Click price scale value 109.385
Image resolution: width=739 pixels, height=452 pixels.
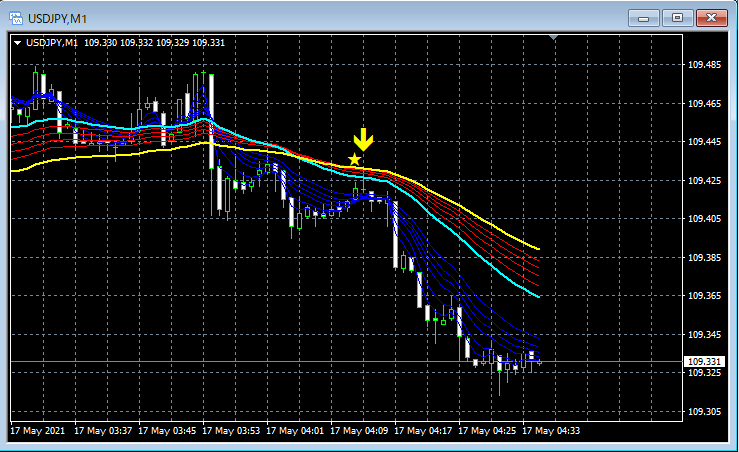click(704, 257)
